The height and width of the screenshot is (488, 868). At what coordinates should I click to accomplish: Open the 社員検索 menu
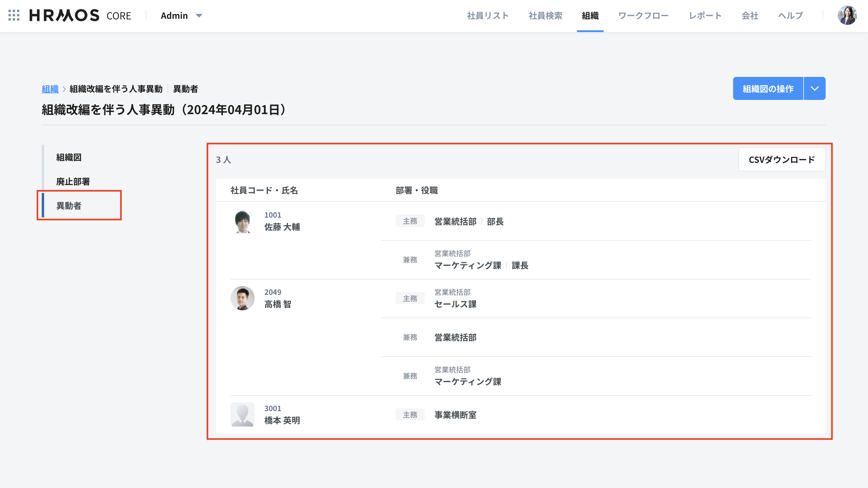pos(545,15)
